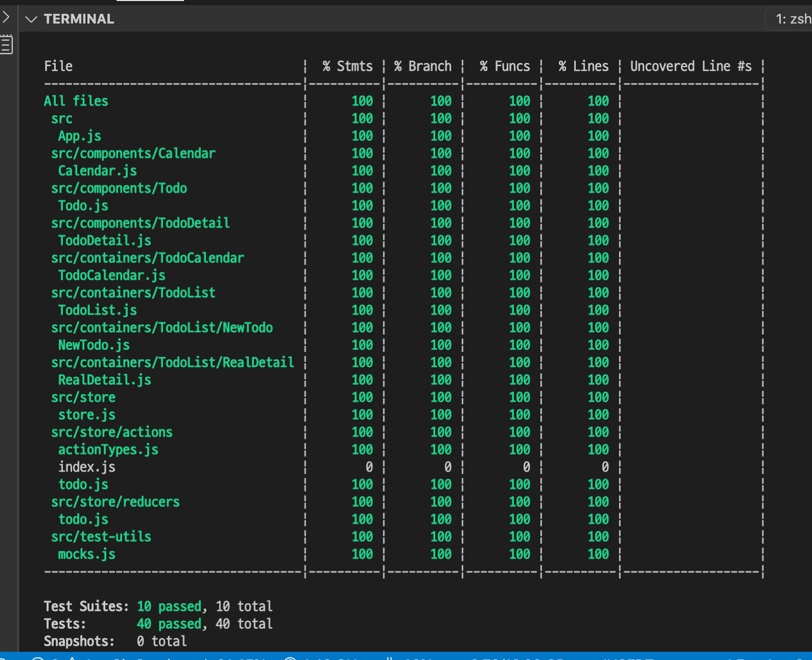The width and height of the screenshot is (812, 660).
Task: Select the 'TodoDetail.js' file name
Action: coord(105,240)
